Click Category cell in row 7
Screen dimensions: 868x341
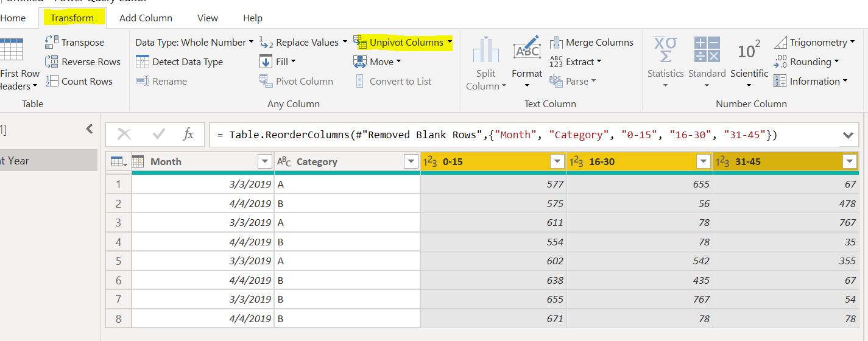coord(347,299)
